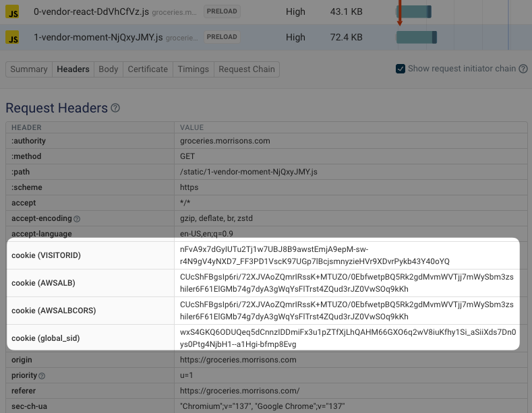Click origin value https://groceries.morrisons.com

pos(238,360)
